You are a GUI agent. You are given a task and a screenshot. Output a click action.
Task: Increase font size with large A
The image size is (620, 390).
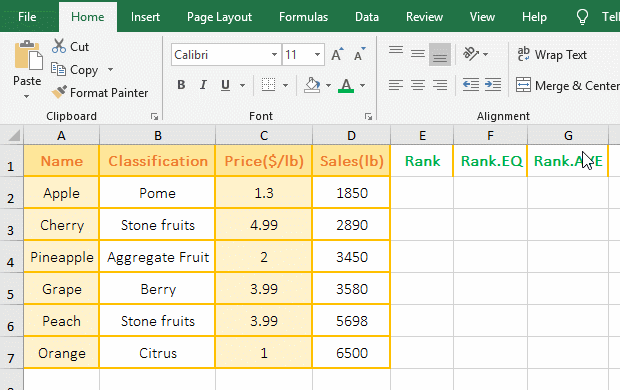[337, 55]
